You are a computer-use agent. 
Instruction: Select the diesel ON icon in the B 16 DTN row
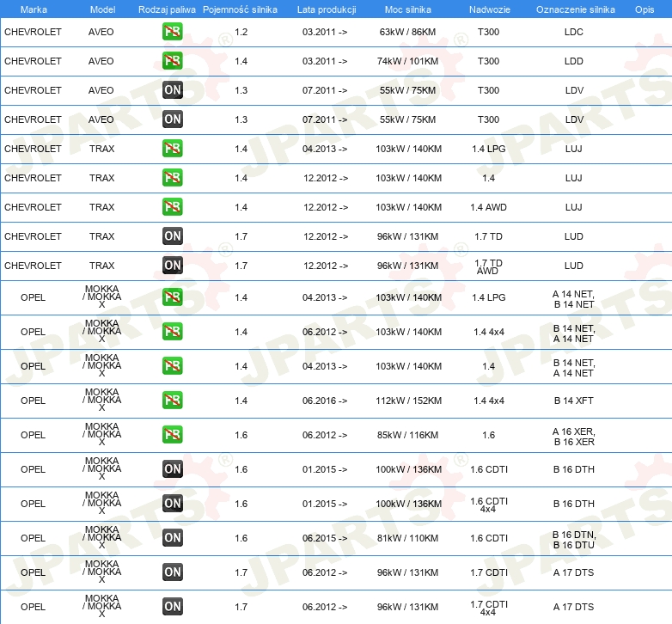pos(172,538)
